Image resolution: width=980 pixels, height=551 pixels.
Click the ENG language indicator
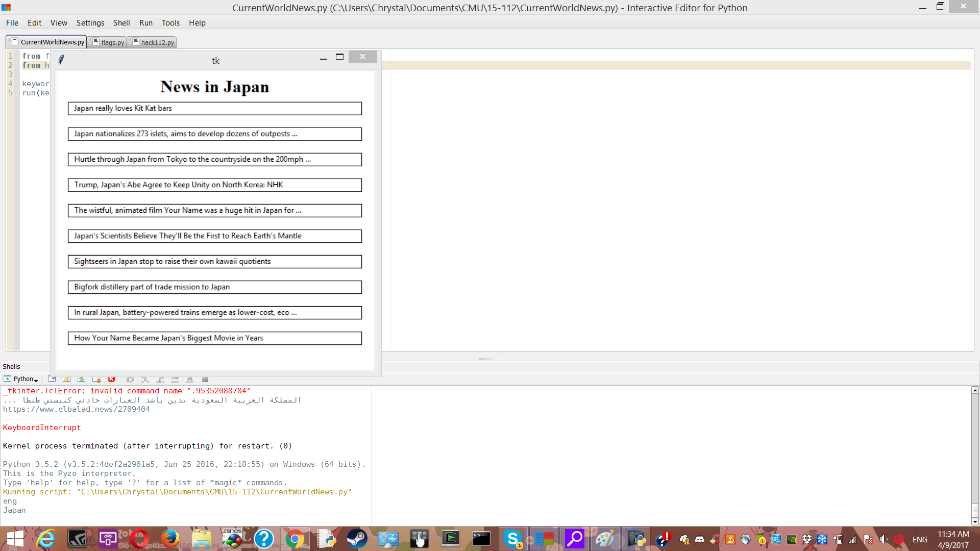pyautogui.click(x=920, y=539)
